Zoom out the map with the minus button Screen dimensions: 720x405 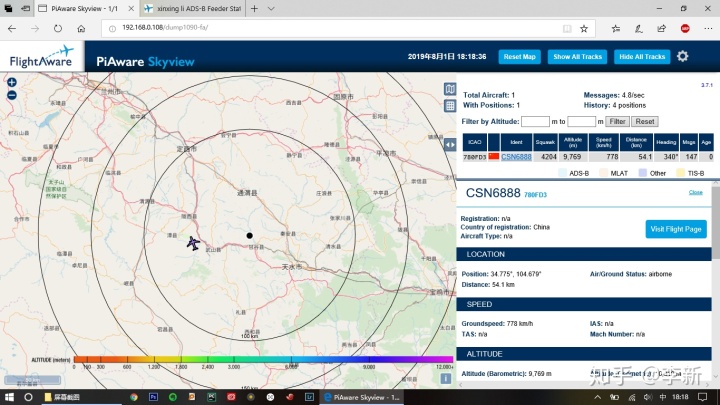click(12, 95)
